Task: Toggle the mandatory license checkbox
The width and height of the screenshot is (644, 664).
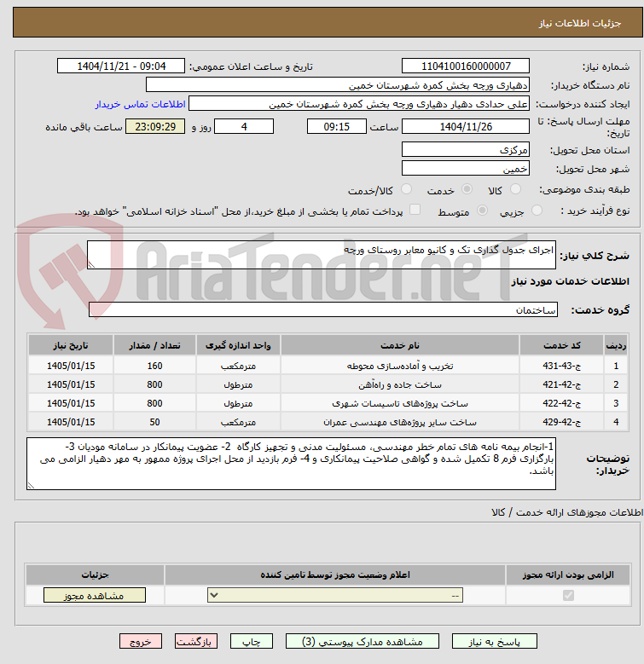Action: click(x=568, y=596)
